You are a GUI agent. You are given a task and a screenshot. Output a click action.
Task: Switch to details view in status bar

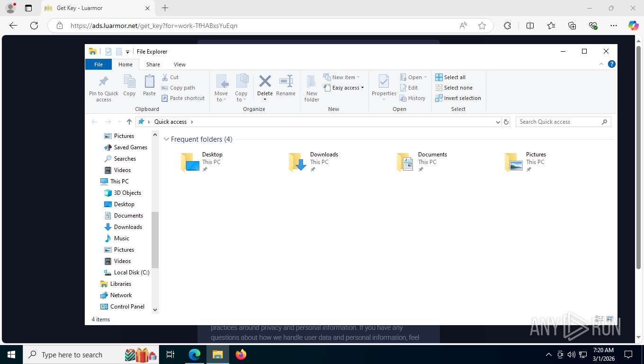pos(599,319)
